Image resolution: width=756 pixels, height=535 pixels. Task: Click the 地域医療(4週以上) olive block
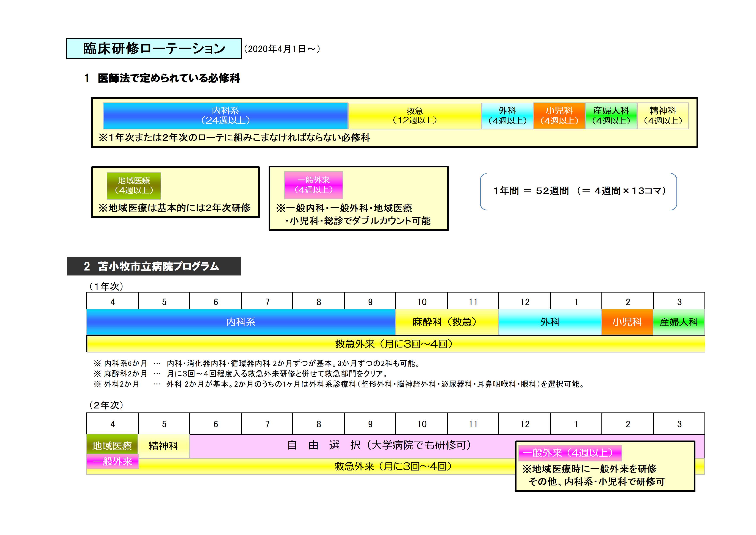click(x=134, y=186)
